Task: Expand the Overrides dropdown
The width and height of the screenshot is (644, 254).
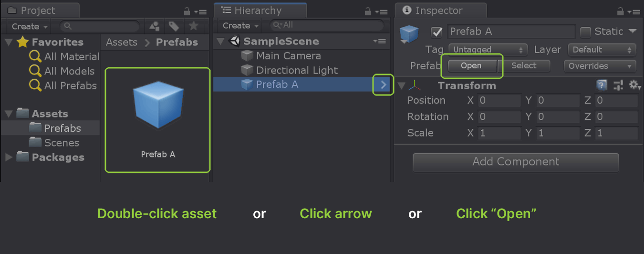Action: [x=600, y=66]
